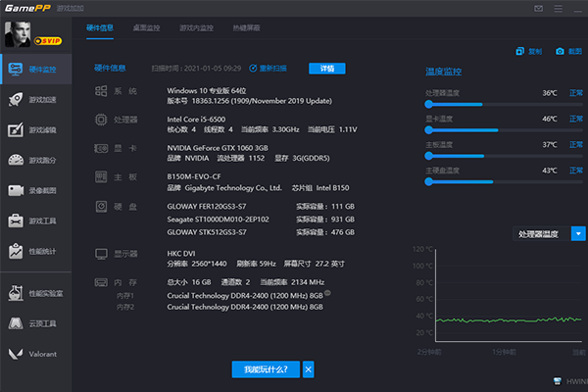
Task: Close the 我能玩什么 banner with X
Action: pyautogui.click(x=309, y=369)
